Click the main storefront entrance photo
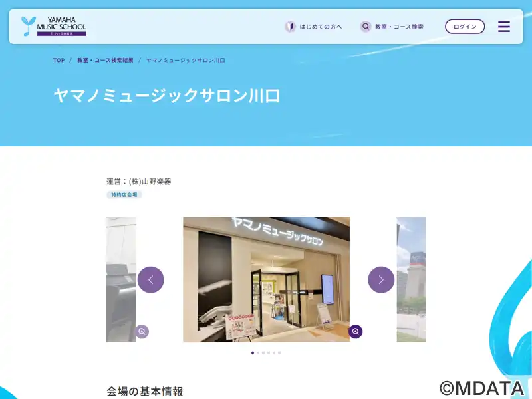The width and height of the screenshot is (532, 399). coord(267,279)
